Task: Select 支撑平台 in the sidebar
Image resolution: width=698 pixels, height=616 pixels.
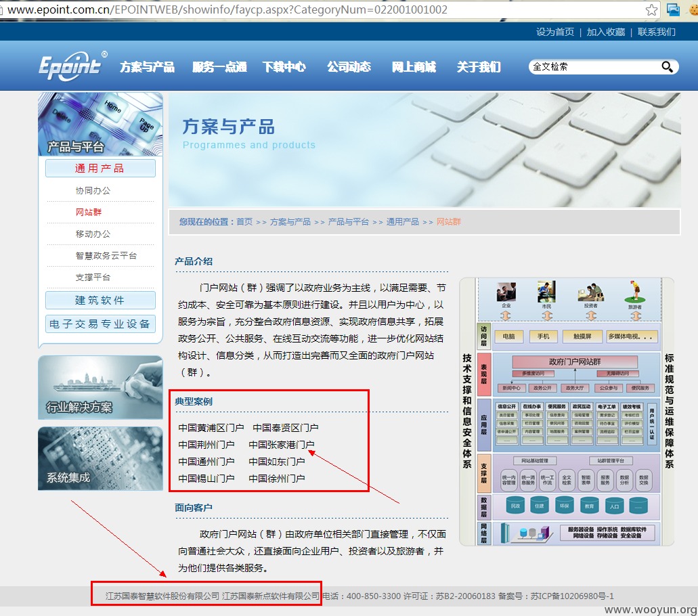Action: click(93, 278)
